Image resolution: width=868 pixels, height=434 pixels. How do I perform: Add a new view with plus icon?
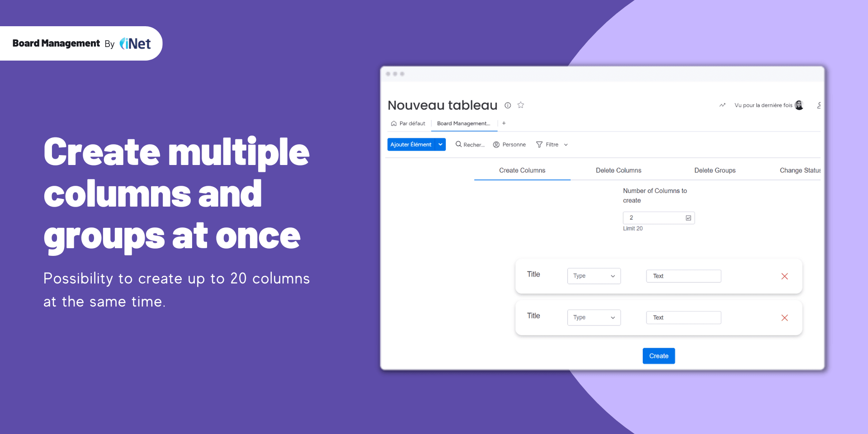tap(504, 123)
